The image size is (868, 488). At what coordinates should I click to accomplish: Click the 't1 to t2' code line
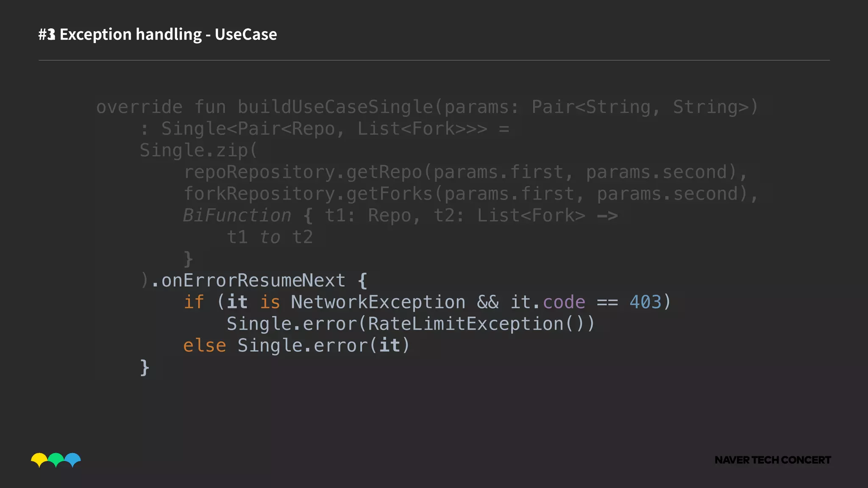270,237
